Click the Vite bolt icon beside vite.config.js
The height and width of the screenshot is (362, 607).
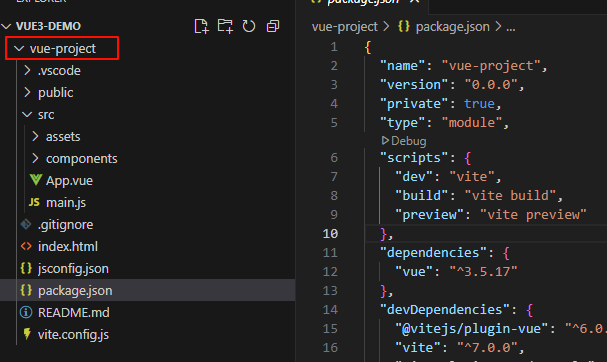click(x=27, y=334)
